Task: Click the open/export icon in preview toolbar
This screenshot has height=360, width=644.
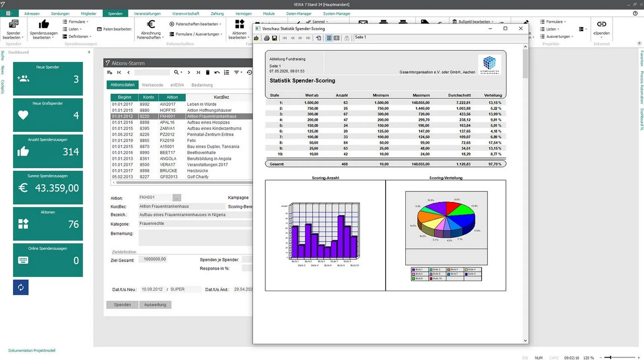Action: (x=257, y=38)
